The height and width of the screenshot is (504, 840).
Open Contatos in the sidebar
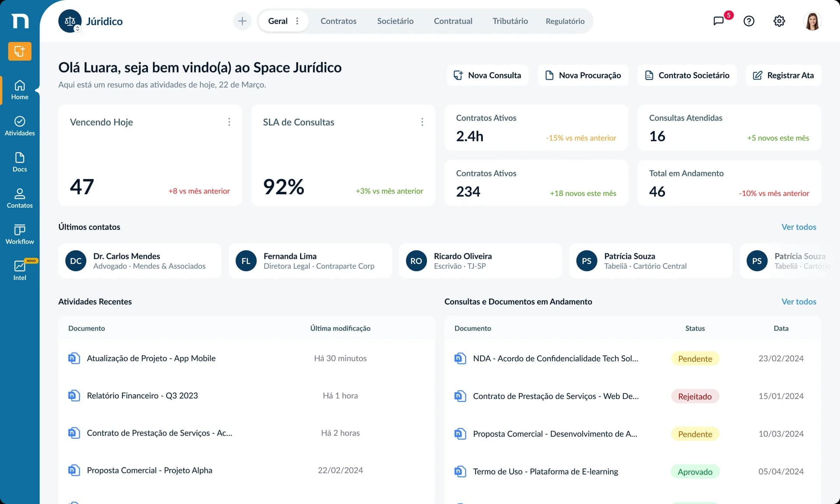click(20, 198)
